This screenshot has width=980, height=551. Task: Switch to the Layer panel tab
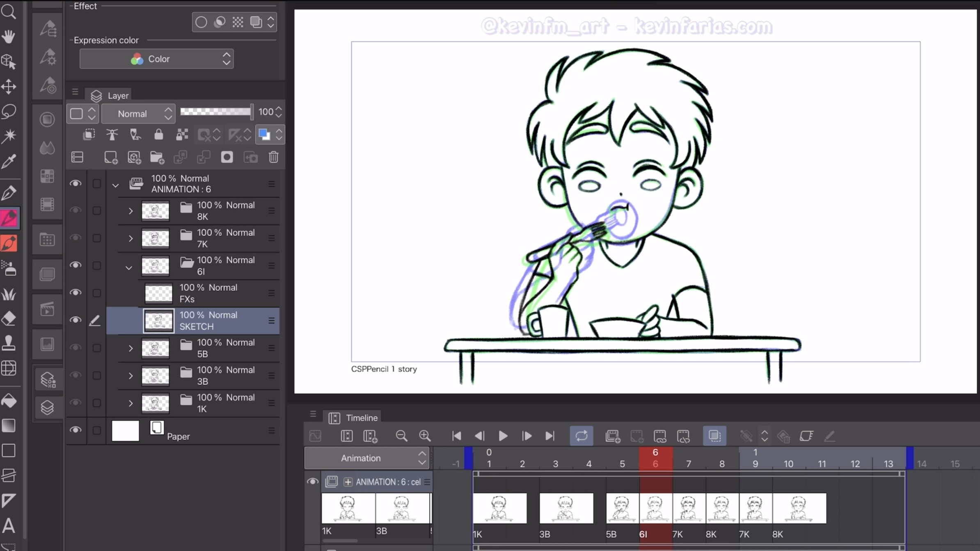[109, 96]
